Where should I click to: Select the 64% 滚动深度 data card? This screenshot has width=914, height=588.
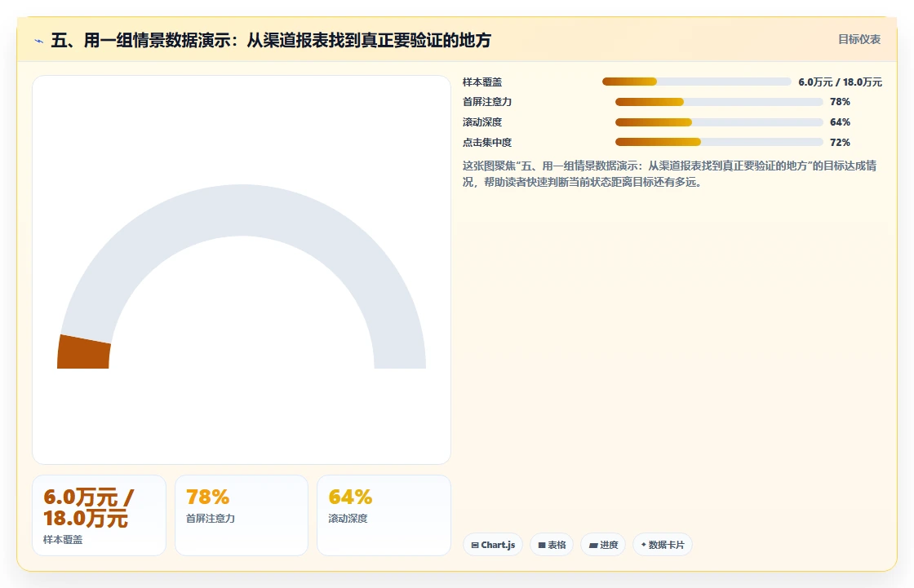click(x=384, y=515)
